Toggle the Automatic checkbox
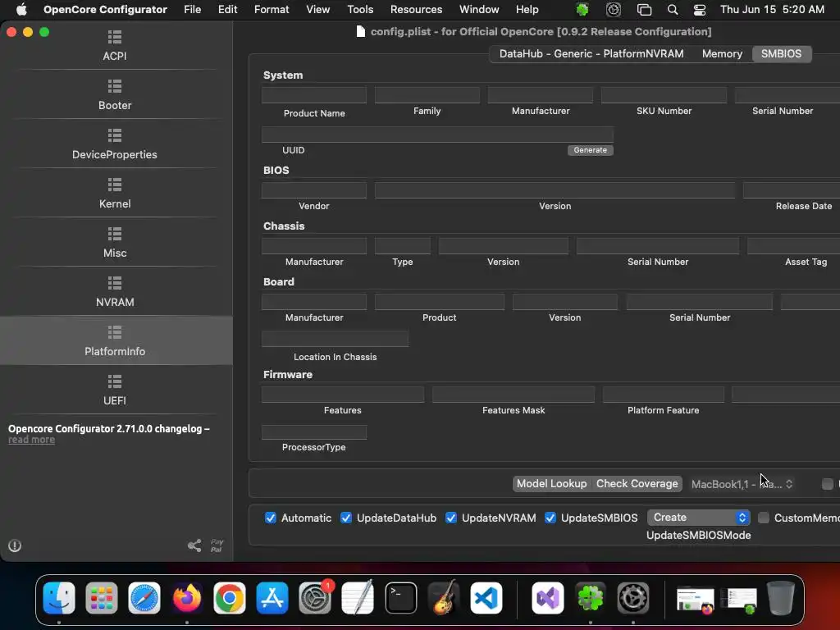 click(x=271, y=518)
